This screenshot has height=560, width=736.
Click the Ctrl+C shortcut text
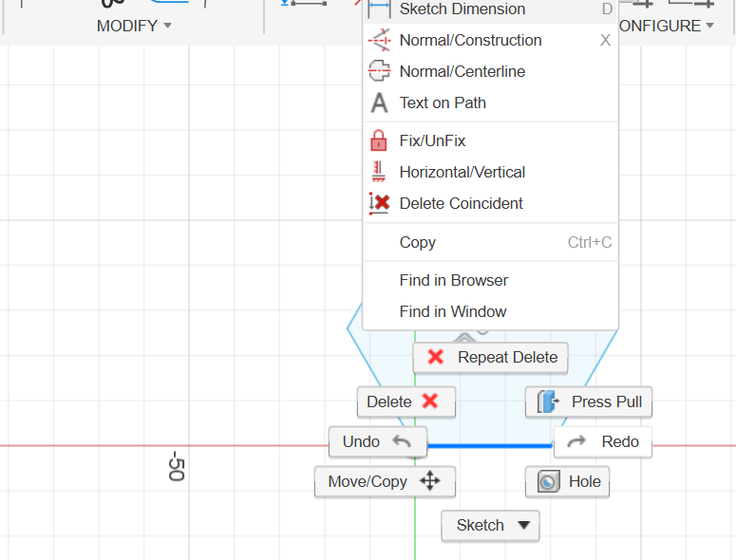tap(590, 242)
